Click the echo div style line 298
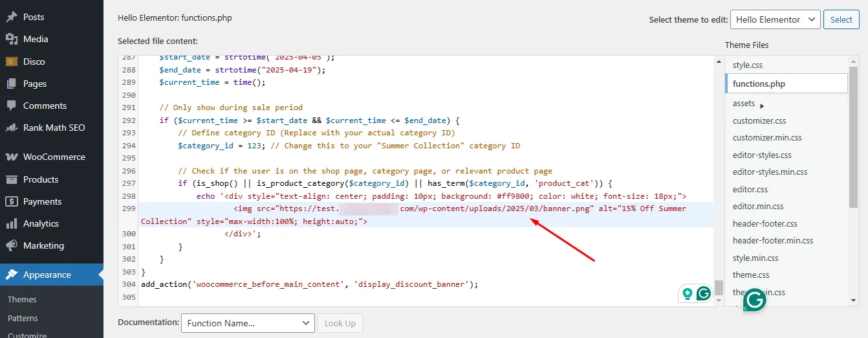868x338 pixels. click(x=441, y=196)
